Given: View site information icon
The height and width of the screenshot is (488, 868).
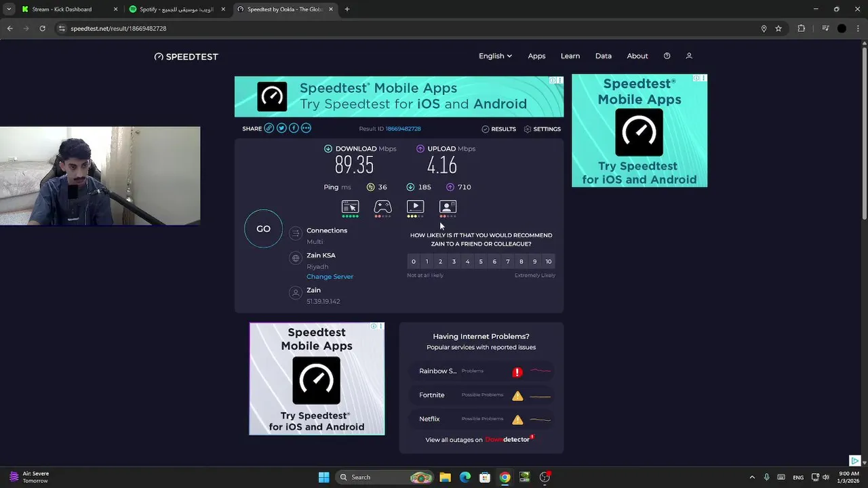Looking at the screenshot, I should click(x=62, y=28).
